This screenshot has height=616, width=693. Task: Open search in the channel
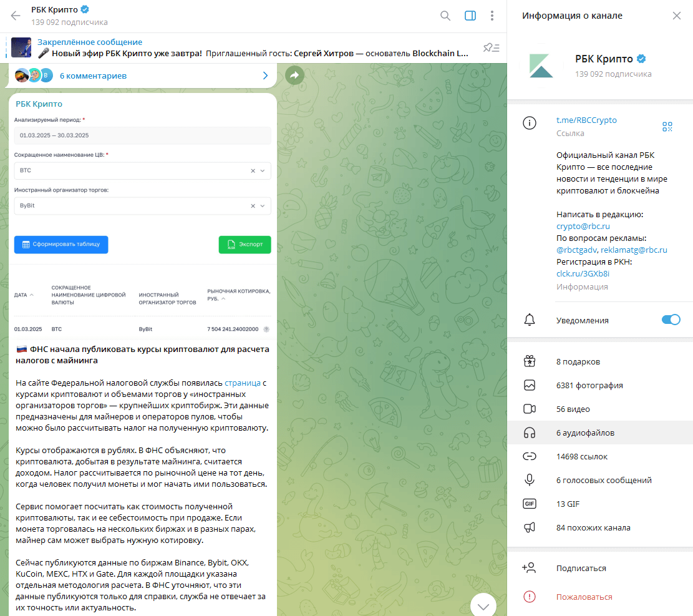(445, 16)
